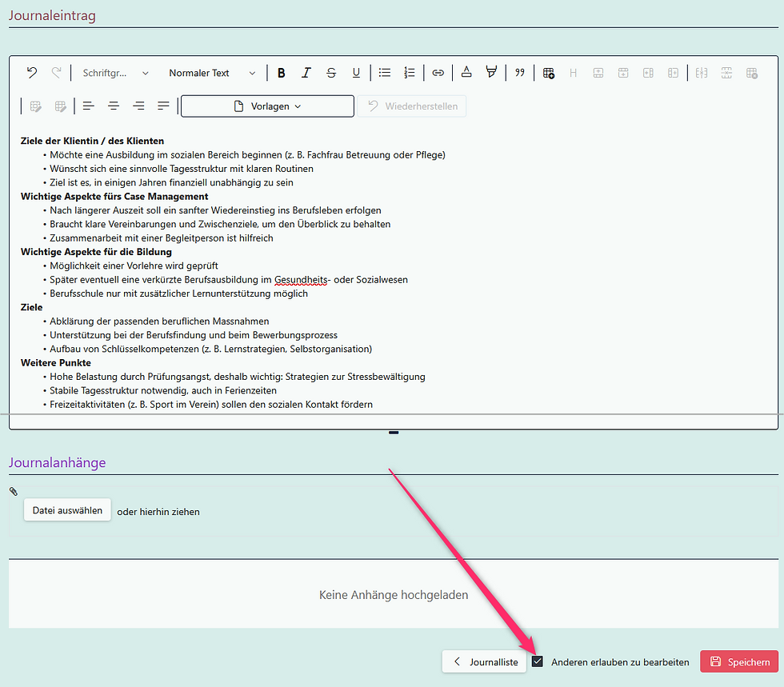
Task: Click the line 'Berufsschule nur mit zusätzlicher Lernunterstützung möglich'
Action: [178, 294]
